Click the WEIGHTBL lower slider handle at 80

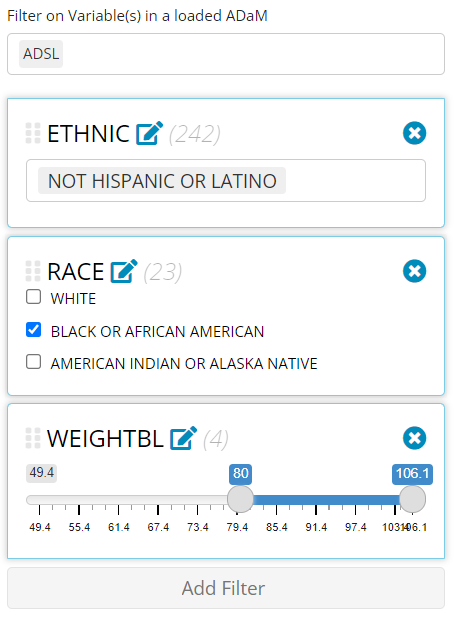click(x=240, y=499)
